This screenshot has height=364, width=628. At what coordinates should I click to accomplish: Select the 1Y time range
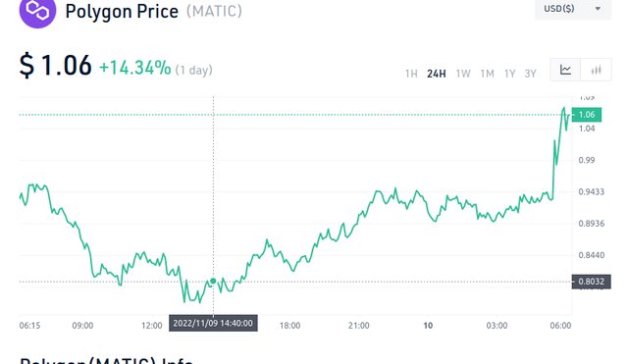(509, 74)
